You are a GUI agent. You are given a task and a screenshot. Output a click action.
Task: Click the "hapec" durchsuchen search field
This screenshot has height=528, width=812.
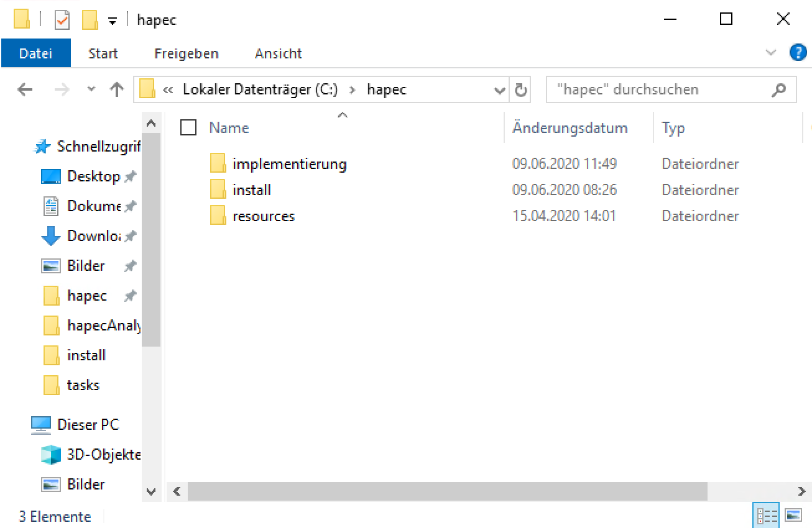pos(659,90)
